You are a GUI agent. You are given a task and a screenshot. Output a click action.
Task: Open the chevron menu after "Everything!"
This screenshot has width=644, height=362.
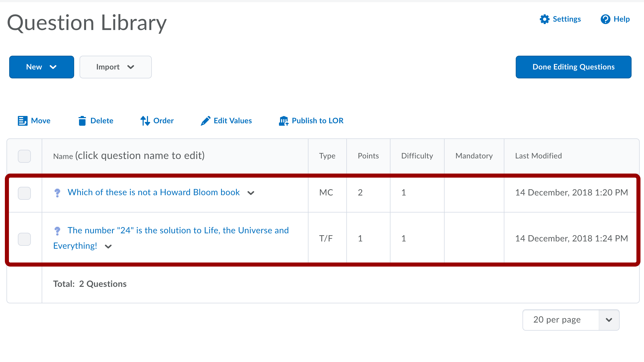(x=108, y=247)
